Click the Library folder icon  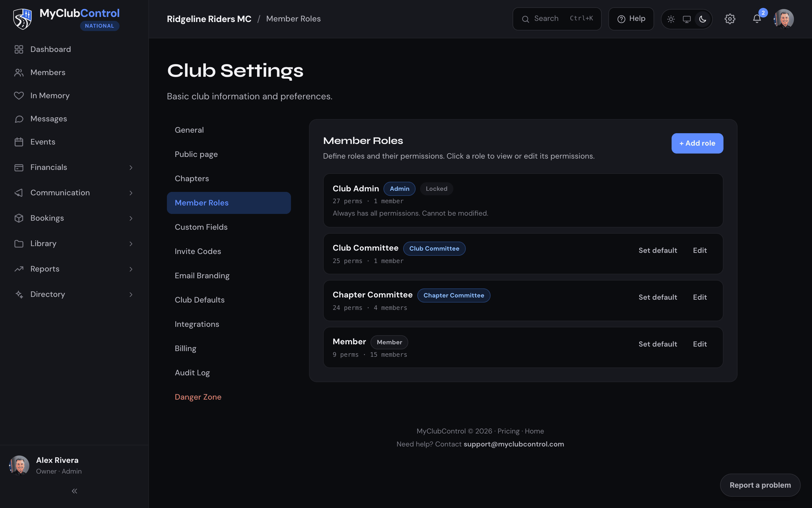click(x=19, y=244)
